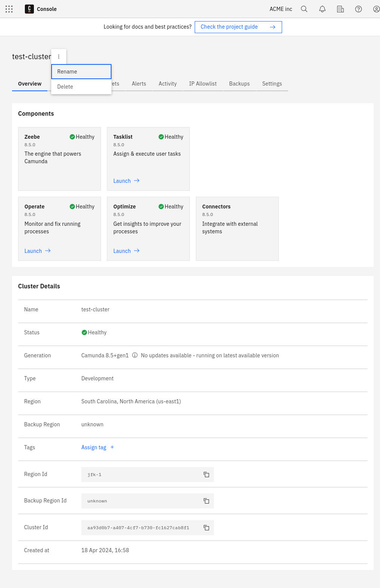
Task: Open the help question mark icon
Action: pyautogui.click(x=359, y=9)
